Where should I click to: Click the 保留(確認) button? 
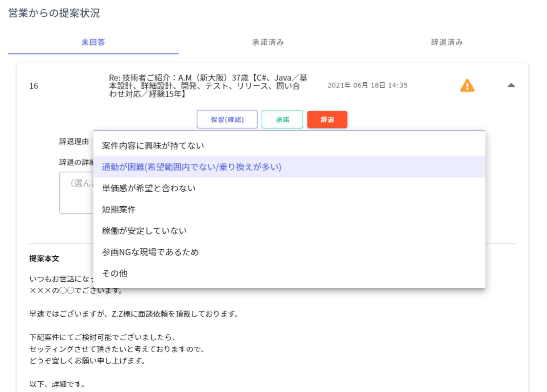point(227,119)
